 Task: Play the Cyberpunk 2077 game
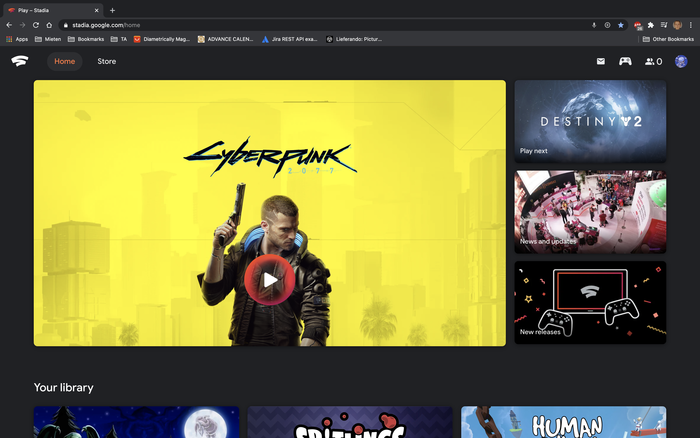coord(270,280)
